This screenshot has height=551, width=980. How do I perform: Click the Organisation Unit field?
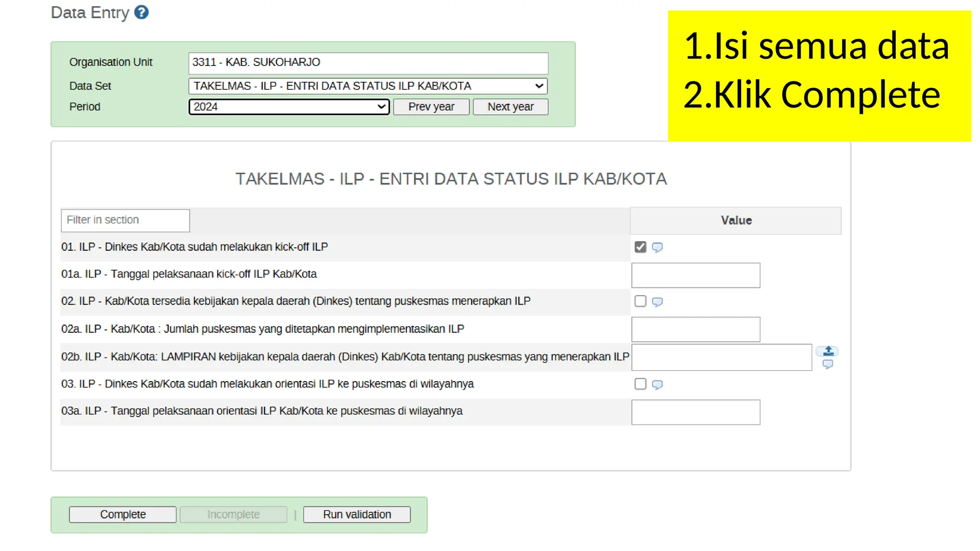pyautogui.click(x=368, y=63)
